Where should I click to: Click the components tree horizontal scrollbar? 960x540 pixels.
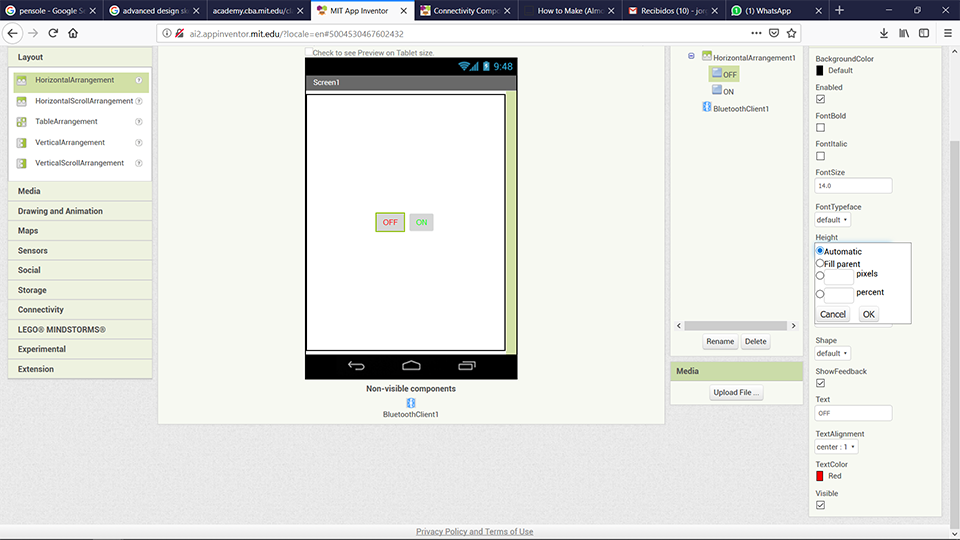[736, 326]
